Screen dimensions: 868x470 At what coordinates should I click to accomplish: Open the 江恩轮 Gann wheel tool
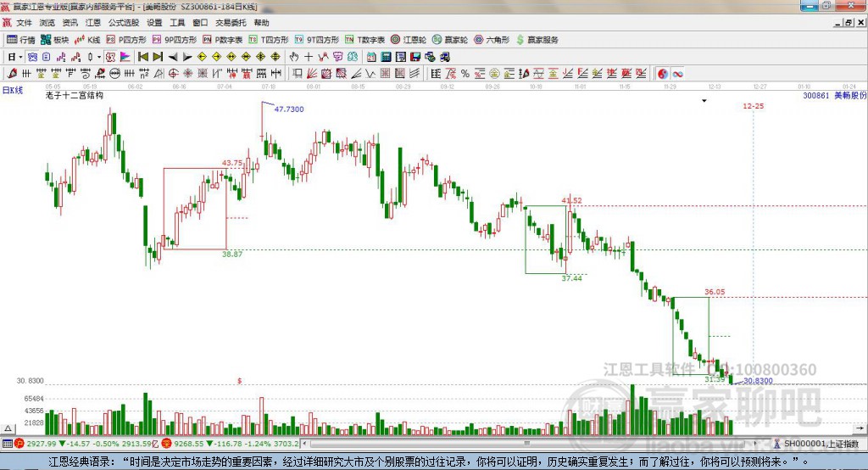[x=409, y=40]
